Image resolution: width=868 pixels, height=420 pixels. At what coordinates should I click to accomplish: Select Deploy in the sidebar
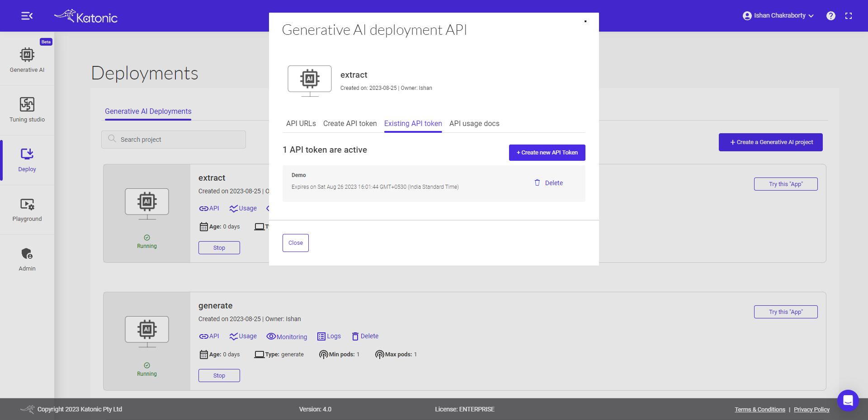(27, 160)
